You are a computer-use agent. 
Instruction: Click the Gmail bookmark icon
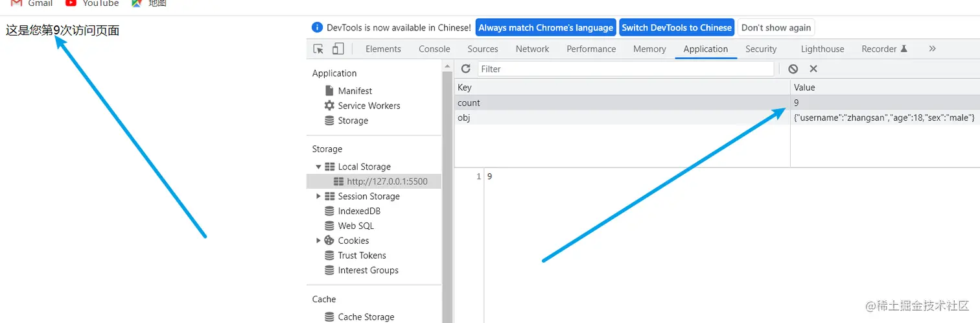pyautogui.click(x=17, y=3)
